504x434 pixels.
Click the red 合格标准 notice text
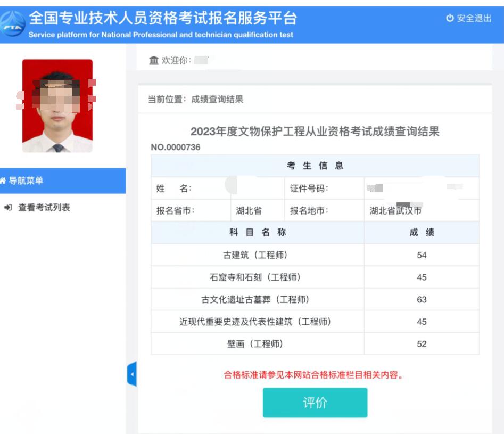tap(315, 375)
